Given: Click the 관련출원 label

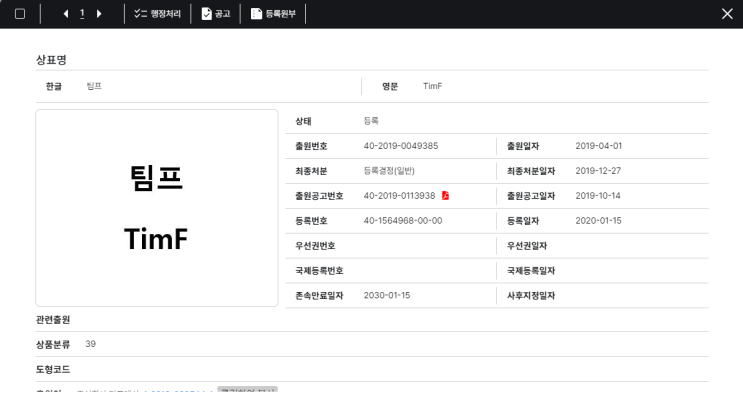Looking at the screenshot, I should (53, 320).
